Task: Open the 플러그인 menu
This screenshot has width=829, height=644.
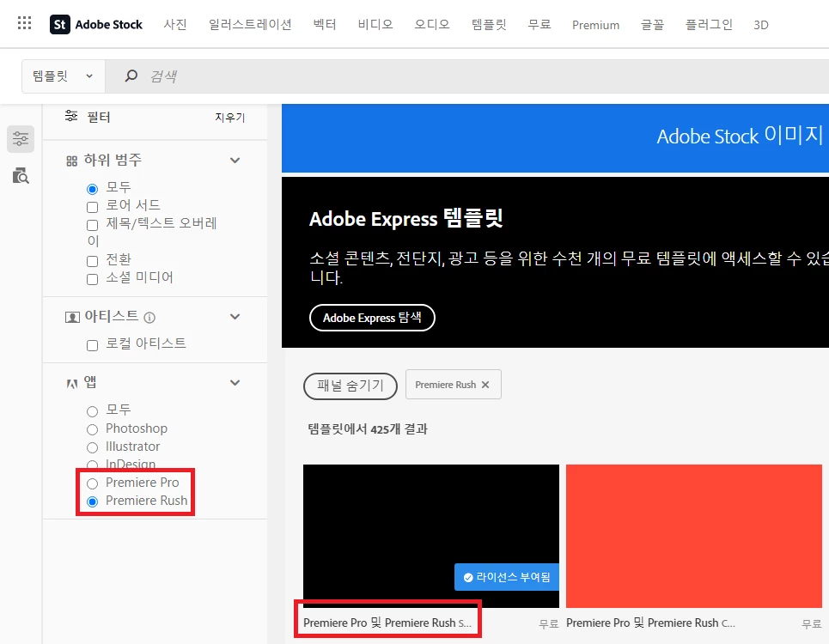Action: point(709,24)
